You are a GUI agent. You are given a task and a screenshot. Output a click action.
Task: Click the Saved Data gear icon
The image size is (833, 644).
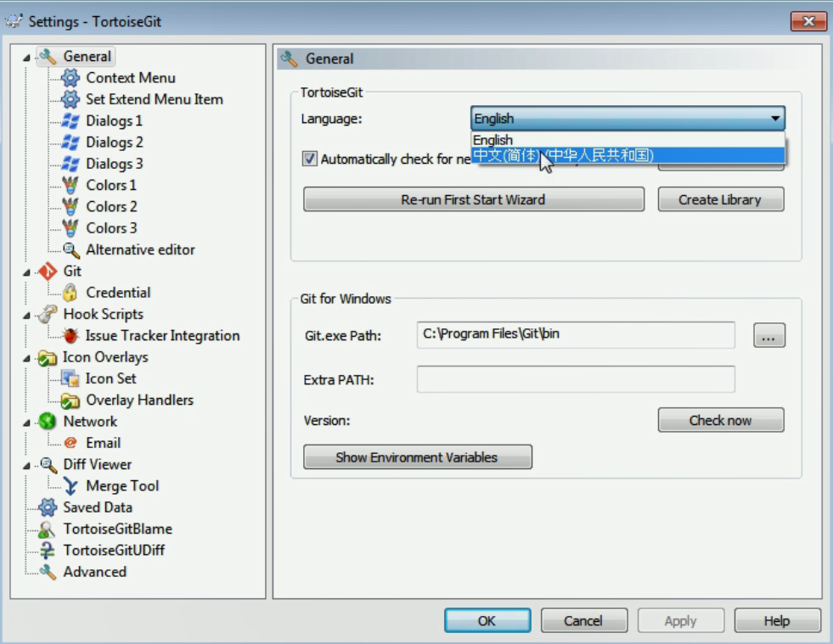coord(48,507)
